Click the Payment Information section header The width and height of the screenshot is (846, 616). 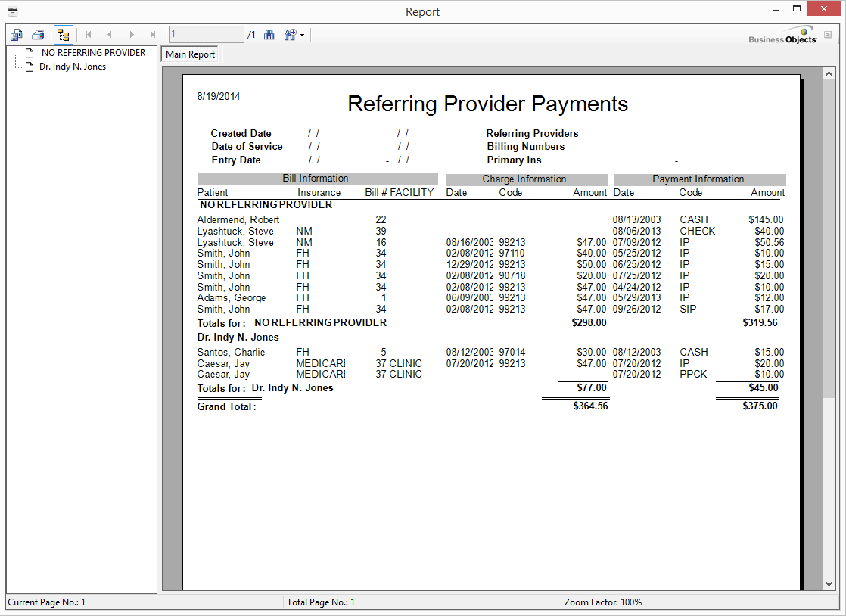pos(700,179)
